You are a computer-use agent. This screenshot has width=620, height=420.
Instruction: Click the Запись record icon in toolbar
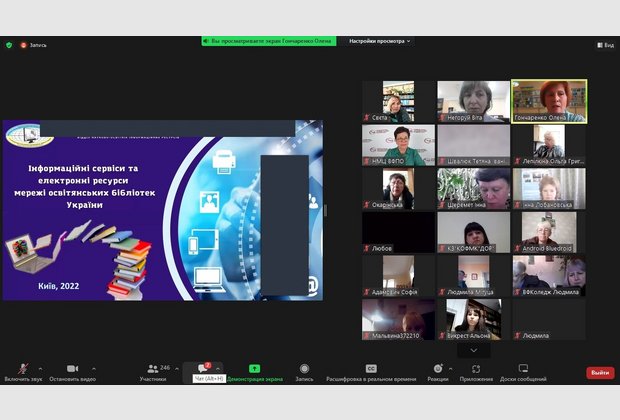[x=304, y=369]
